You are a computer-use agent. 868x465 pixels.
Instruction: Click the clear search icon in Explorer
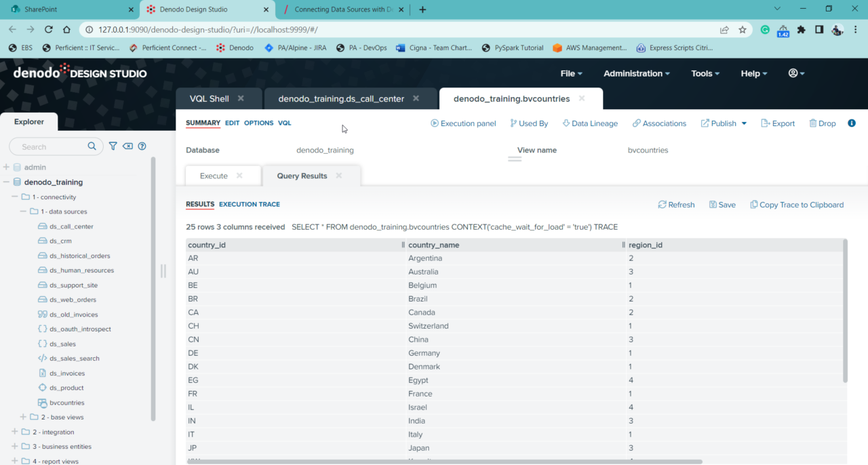(x=127, y=146)
